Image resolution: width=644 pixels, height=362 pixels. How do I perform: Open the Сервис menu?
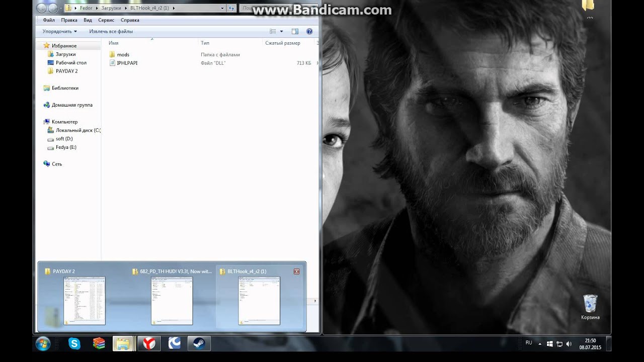coord(106,20)
